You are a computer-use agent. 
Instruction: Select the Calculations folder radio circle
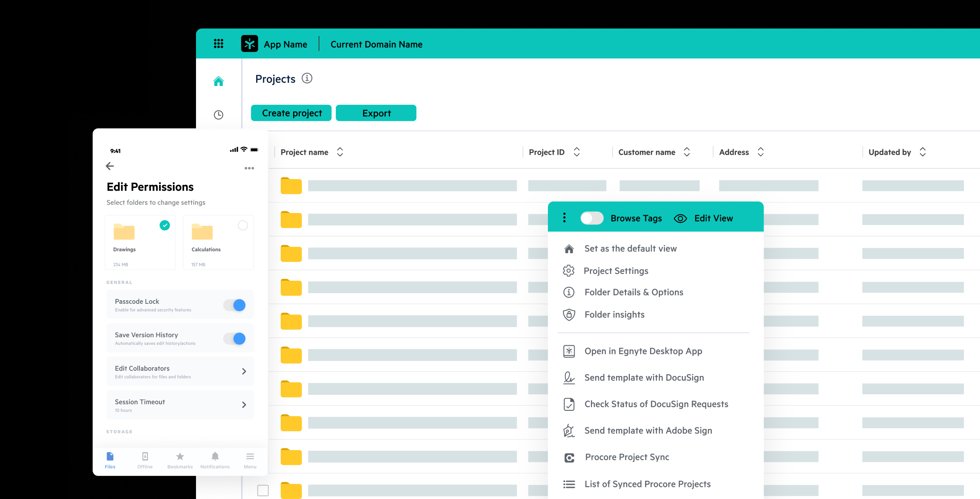click(243, 225)
